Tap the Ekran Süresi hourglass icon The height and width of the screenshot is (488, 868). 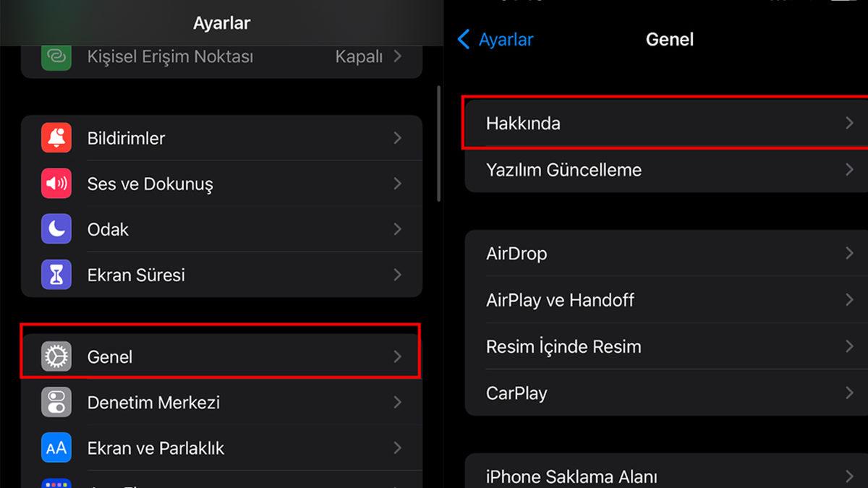(56, 274)
